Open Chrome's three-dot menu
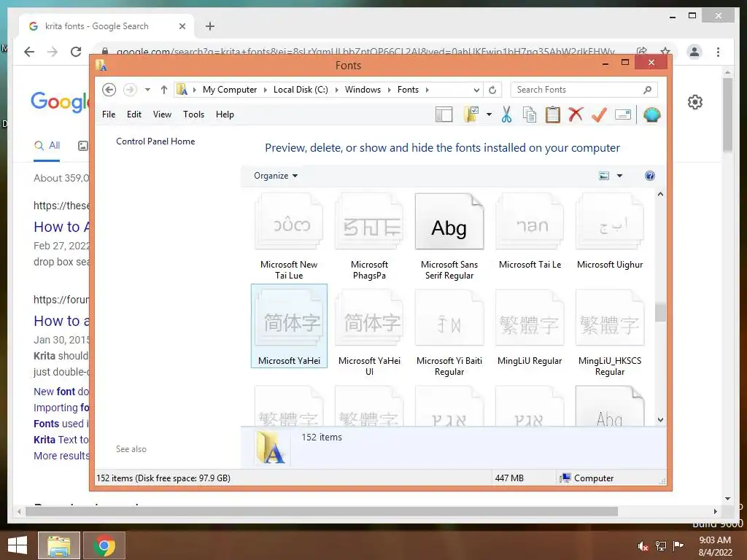Image resolution: width=747 pixels, height=560 pixels. pos(718,52)
